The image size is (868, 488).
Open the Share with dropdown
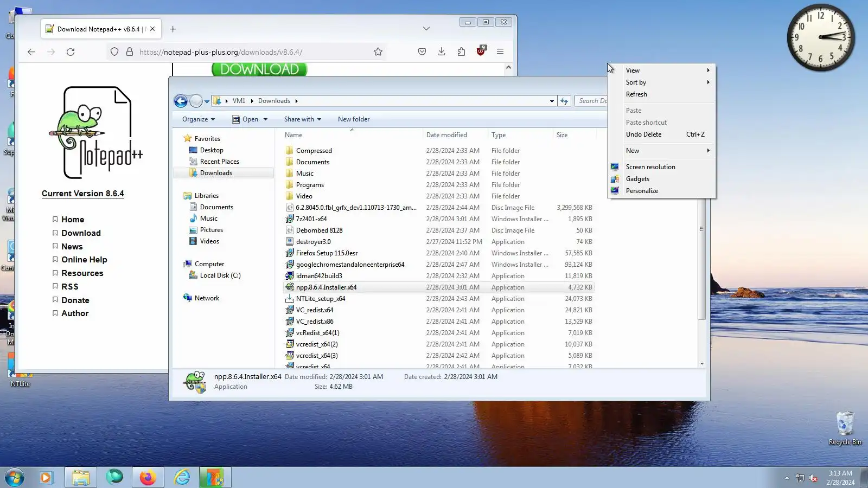[x=303, y=119]
